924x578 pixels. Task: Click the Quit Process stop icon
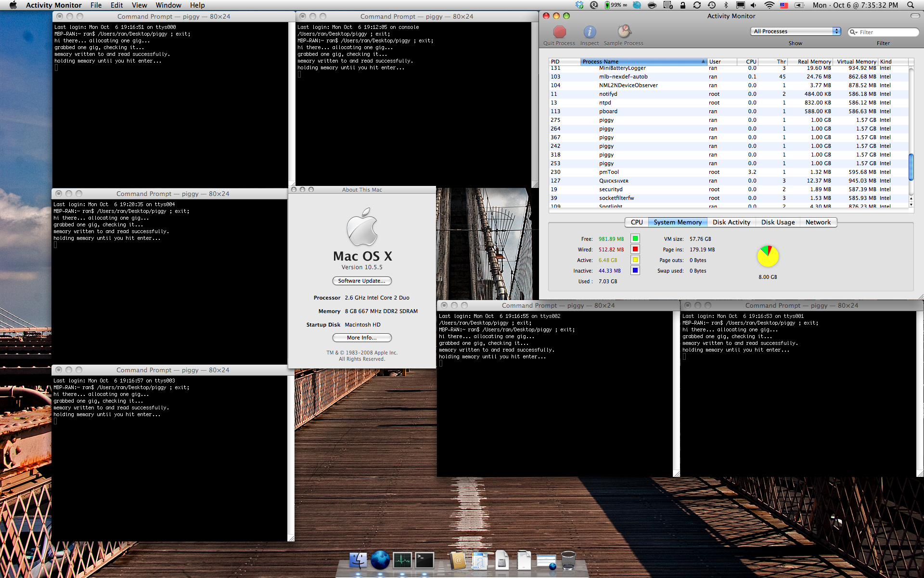[559, 32]
